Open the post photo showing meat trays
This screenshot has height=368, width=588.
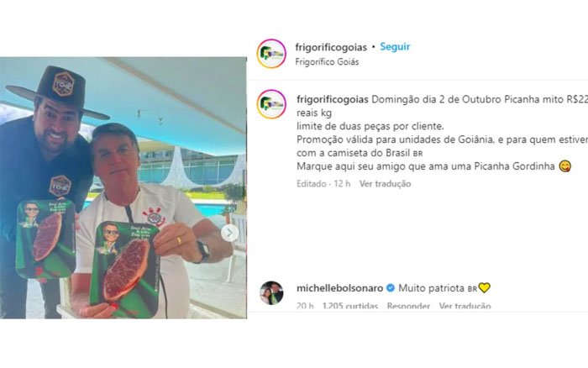tap(123, 188)
